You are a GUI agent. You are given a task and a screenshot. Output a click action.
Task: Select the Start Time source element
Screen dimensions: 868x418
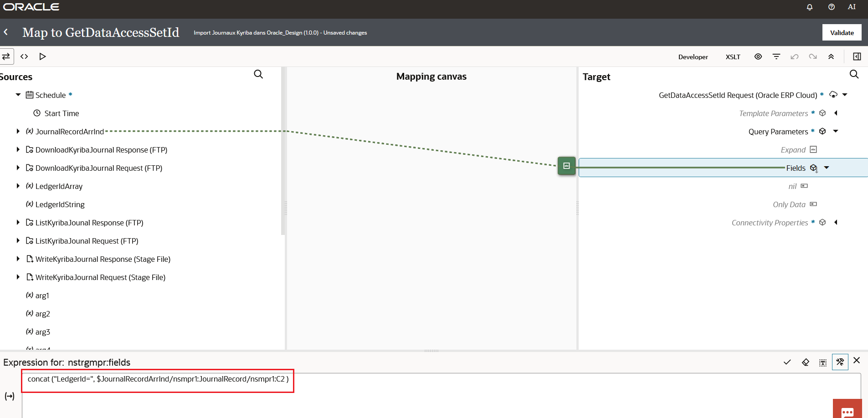tap(62, 113)
